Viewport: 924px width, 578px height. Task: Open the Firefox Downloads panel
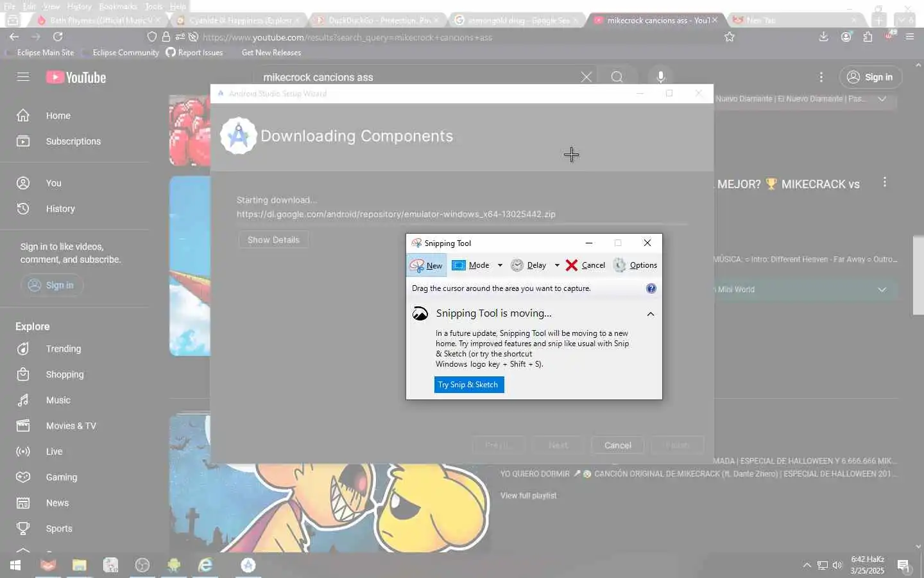[x=824, y=37]
